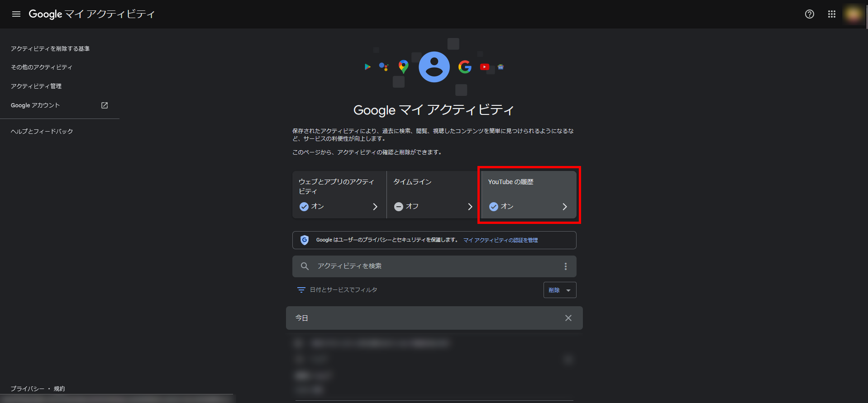Open the Google apps grid
The width and height of the screenshot is (868, 403).
(x=832, y=14)
